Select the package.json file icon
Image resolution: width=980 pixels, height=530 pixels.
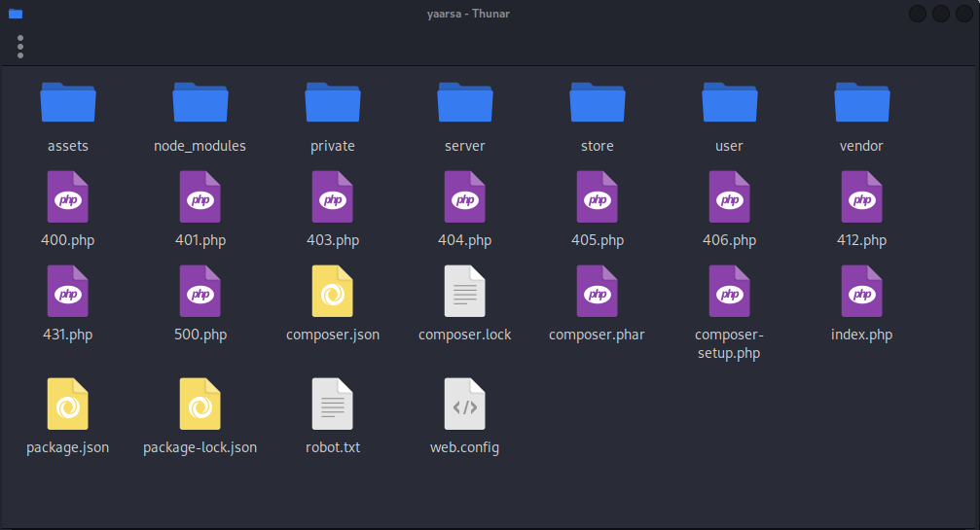(x=67, y=404)
